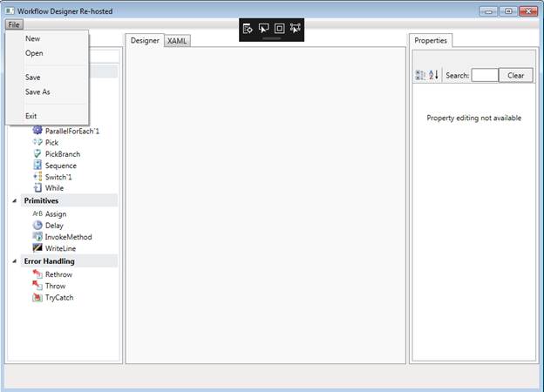
Task: Click the ParallelForEach`1 activity icon
Action: tap(37, 131)
